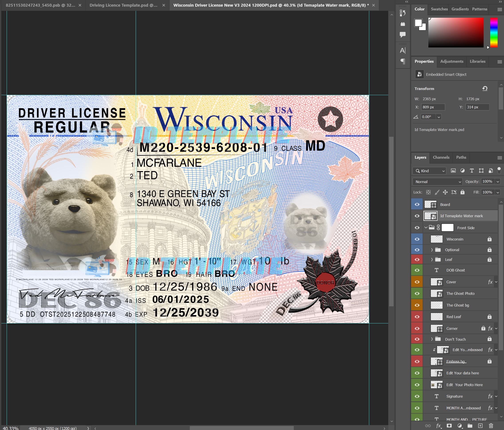The width and height of the screenshot is (504, 430).
Task: Hide the Cover layer
Action: click(417, 282)
